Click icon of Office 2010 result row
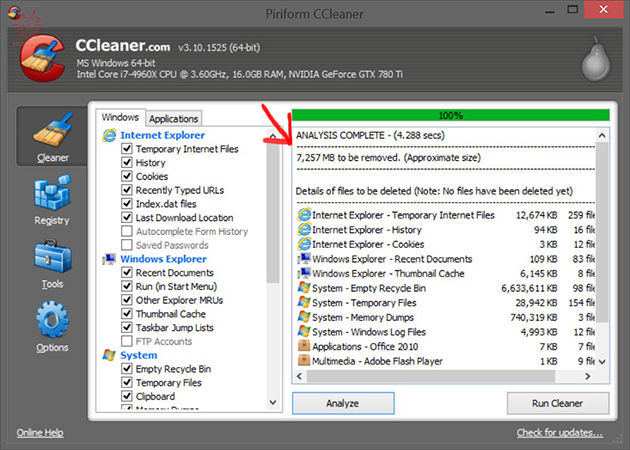 coord(304,346)
